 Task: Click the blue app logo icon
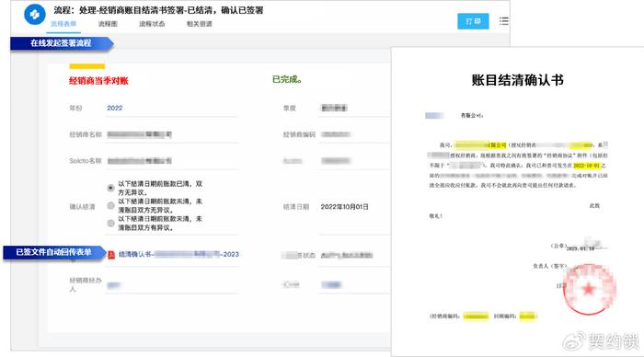click(35, 15)
